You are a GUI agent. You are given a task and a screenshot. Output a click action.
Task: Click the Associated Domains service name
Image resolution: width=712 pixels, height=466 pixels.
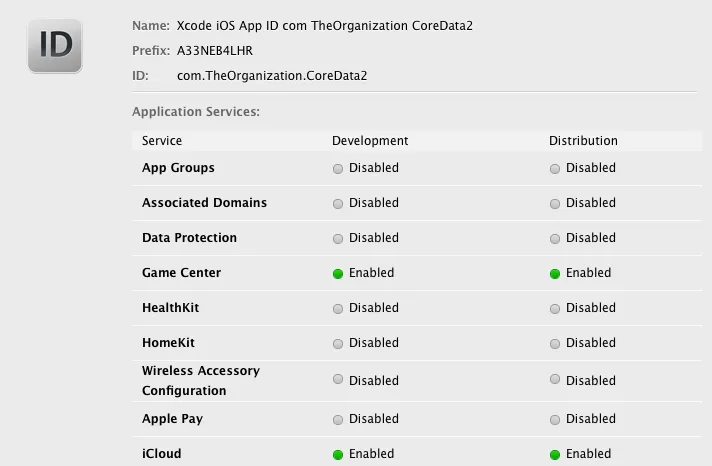tap(204, 203)
